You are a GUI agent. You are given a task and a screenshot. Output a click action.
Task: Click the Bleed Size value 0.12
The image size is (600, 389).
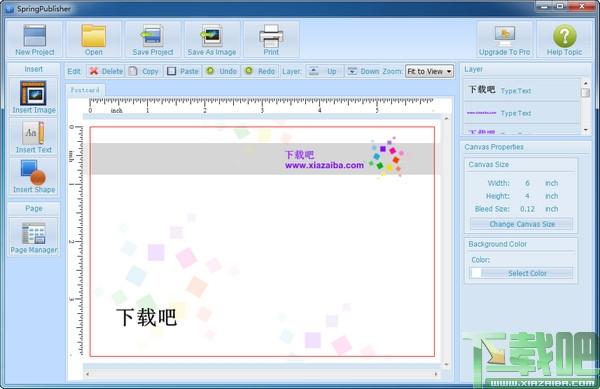point(527,209)
